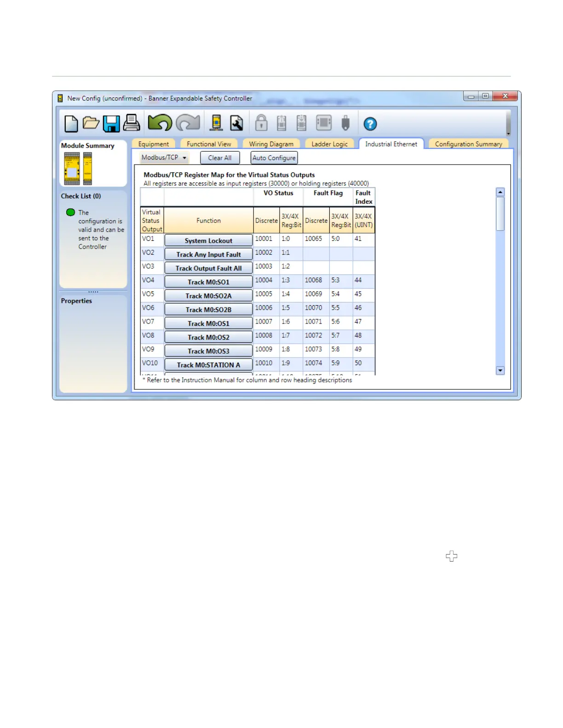This screenshot has height=728, width=563.
Task: Click the vertical scrollbar thumb of register map
Action: (x=500, y=213)
